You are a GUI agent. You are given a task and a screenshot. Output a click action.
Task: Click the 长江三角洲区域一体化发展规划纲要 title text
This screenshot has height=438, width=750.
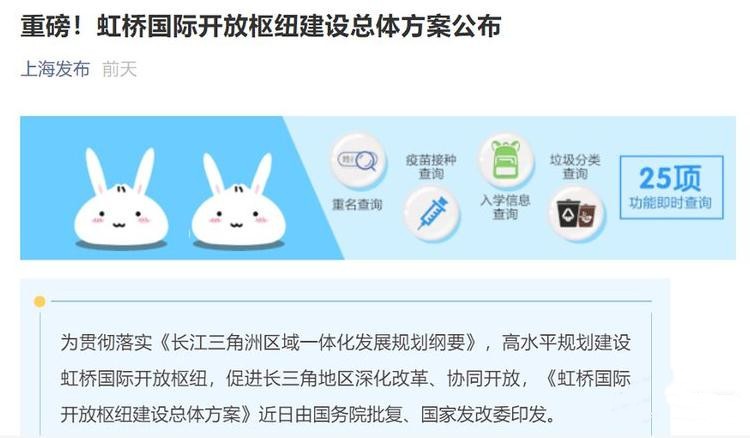click(318, 342)
